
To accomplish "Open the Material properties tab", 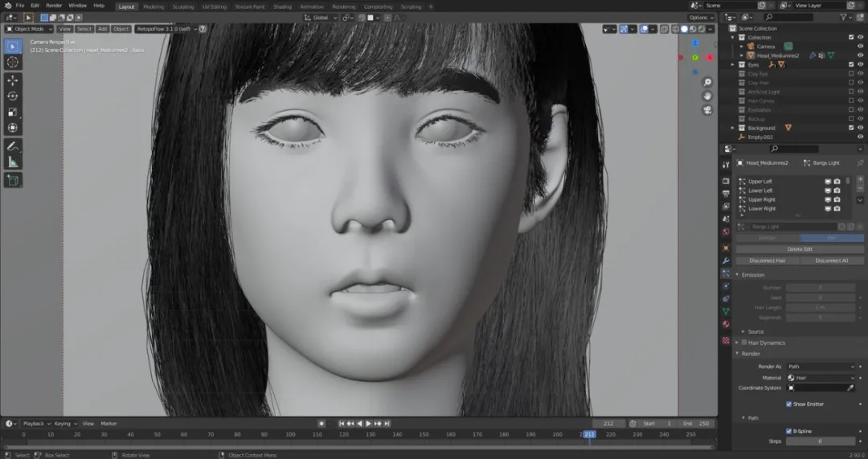I will (726, 325).
